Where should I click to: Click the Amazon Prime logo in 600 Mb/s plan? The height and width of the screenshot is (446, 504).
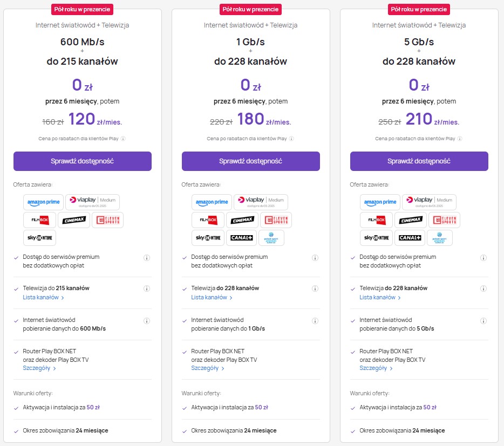click(43, 202)
